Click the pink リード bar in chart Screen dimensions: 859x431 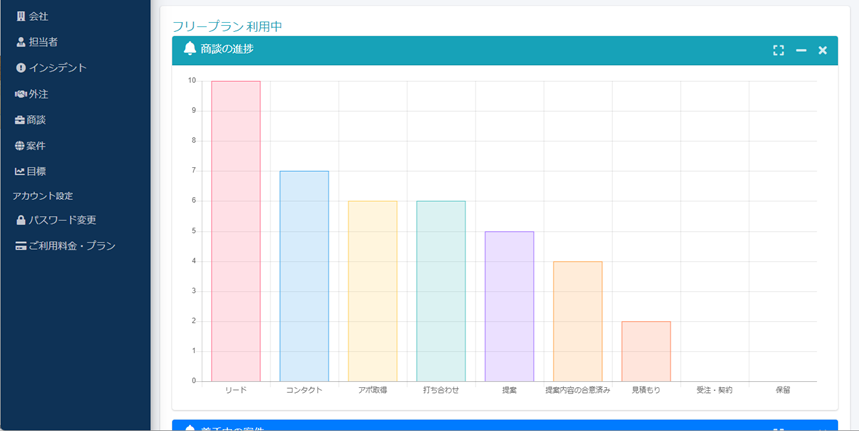[x=236, y=231]
